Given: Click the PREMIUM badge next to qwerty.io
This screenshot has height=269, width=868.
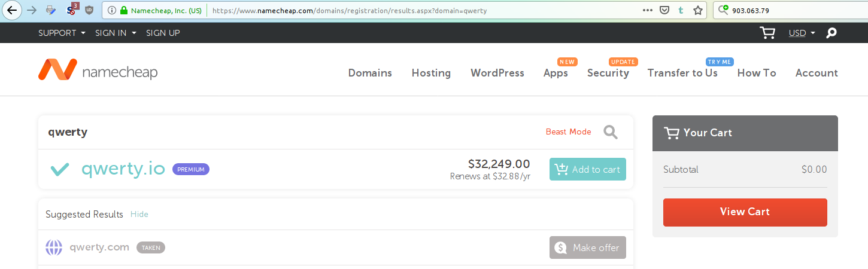Looking at the screenshot, I should (x=191, y=169).
